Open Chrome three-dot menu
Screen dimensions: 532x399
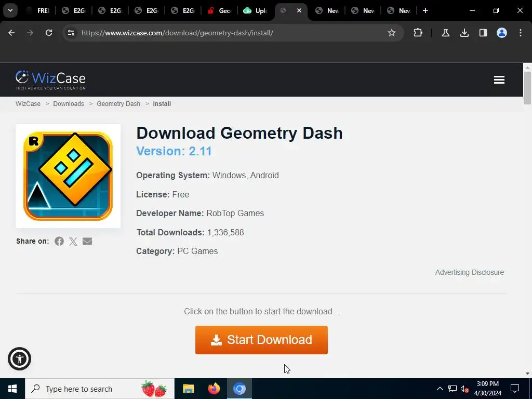click(521, 33)
